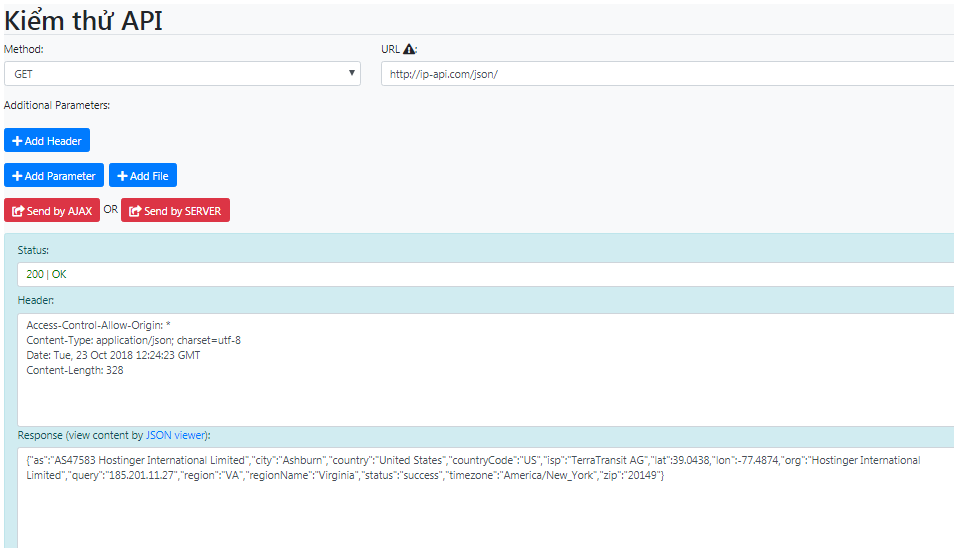Click the Status label
Viewport: 954px width, 548px height.
(x=33, y=250)
